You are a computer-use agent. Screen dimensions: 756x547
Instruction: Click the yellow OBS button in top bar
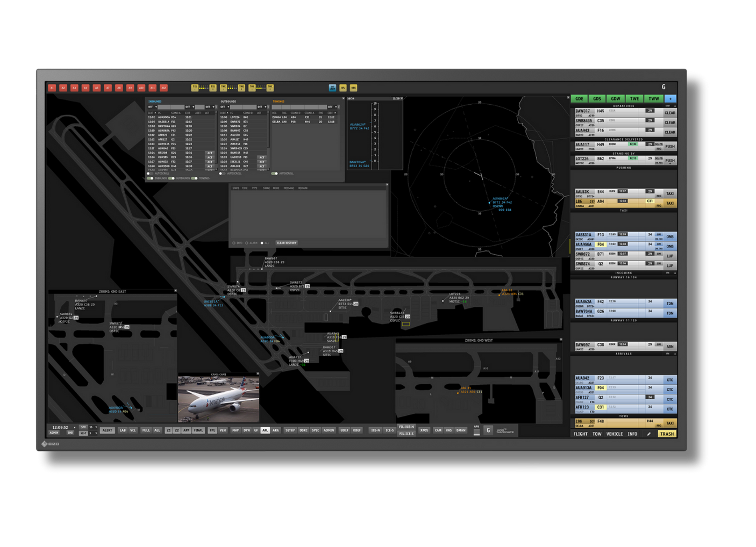pos(353,88)
